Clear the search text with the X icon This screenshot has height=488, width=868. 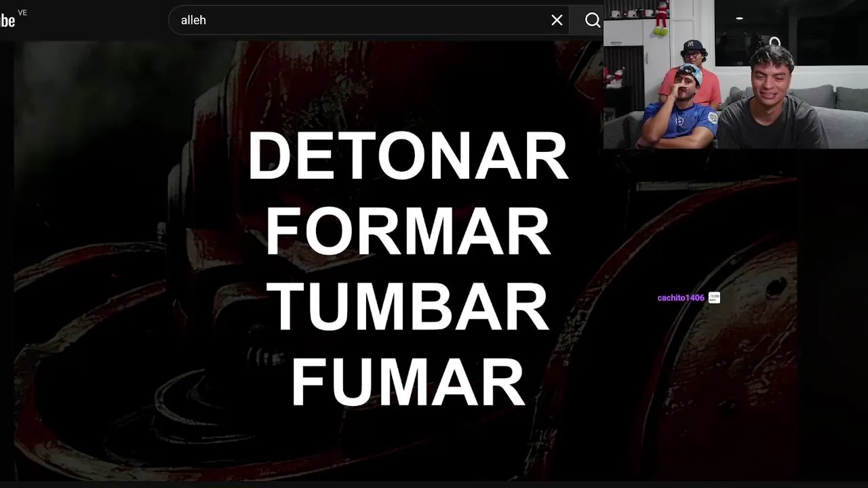coord(557,20)
